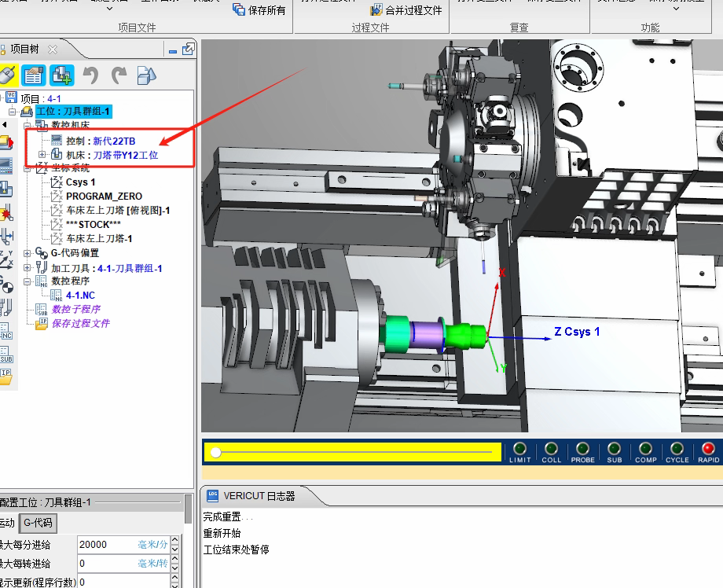Click the mouse pick mode icon
The height and width of the screenshot is (588, 723).
(x=7, y=75)
